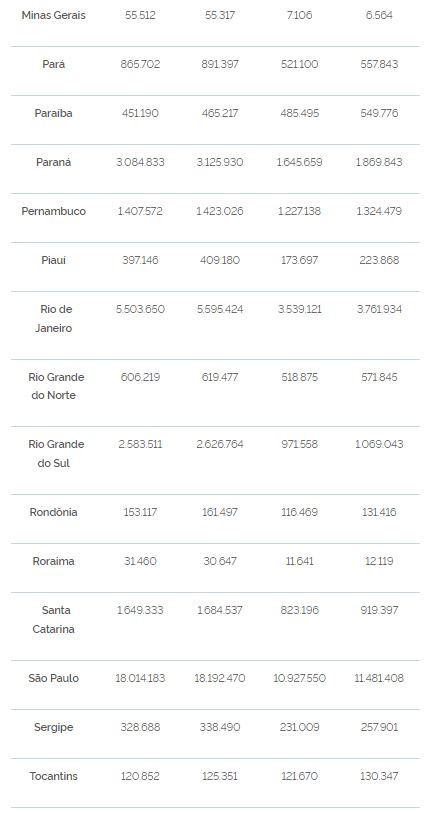Image resolution: width=434 pixels, height=814 pixels.
Task: Select Sergipe value 231.009
Action: tap(300, 727)
